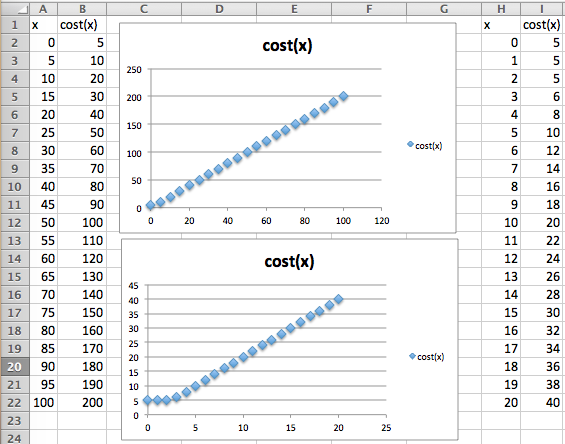Click the top chart legend marker icon
The width and height of the screenshot is (565, 444).
(410, 144)
